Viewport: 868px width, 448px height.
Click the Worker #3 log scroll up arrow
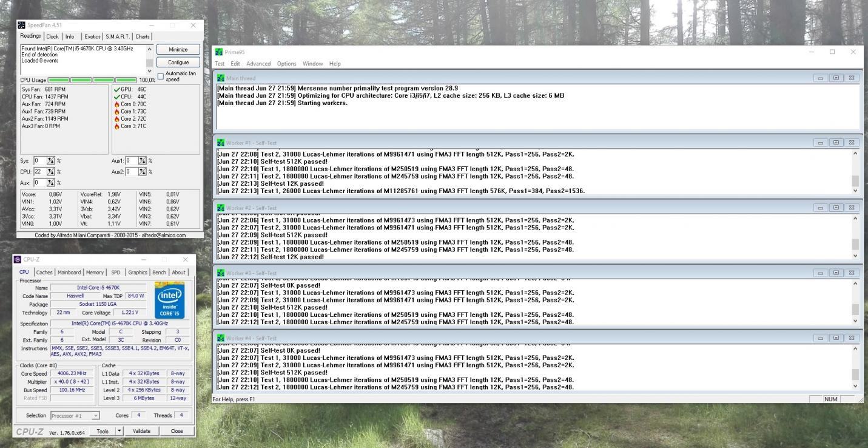coord(855,284)
